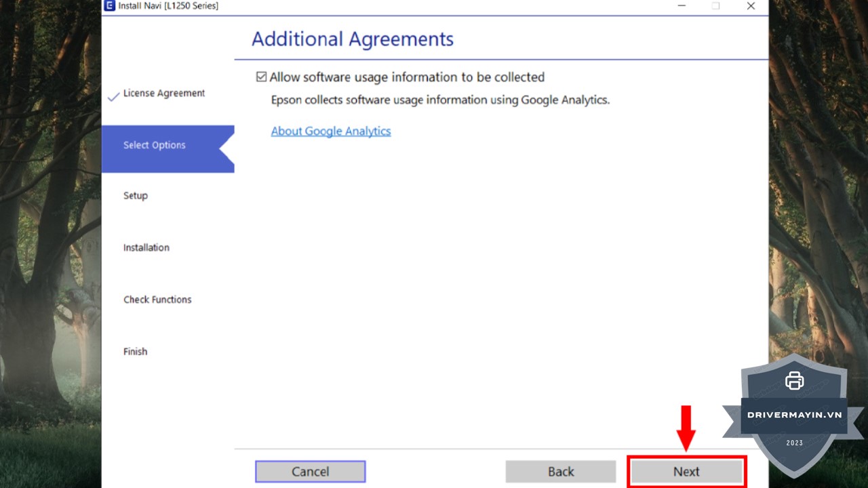
Task: Select the License Agreement step in sidebar
Action: pos(163,94)
